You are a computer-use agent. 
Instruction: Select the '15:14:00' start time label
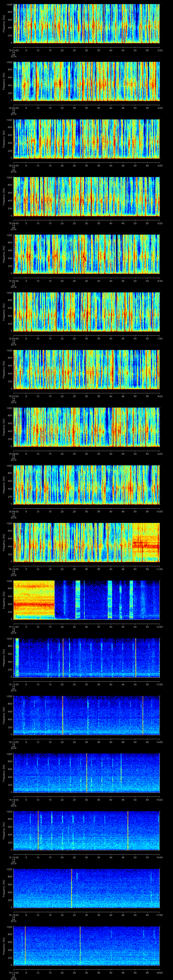pos(14,799)
